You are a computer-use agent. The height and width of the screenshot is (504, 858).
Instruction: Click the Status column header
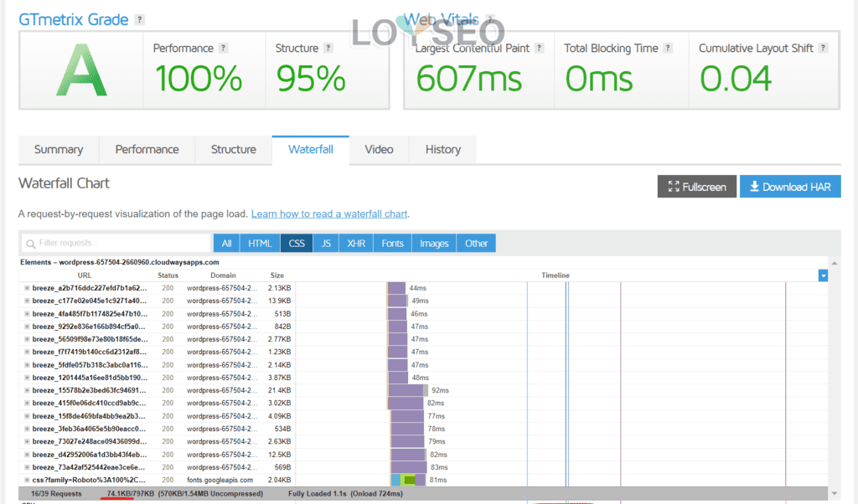168,275
